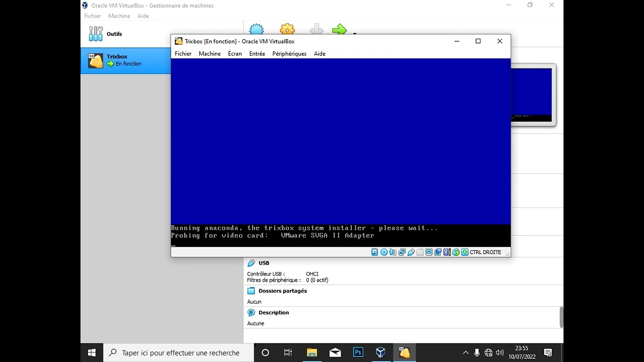Open Photoshop from the taskbar

point(358,352)
